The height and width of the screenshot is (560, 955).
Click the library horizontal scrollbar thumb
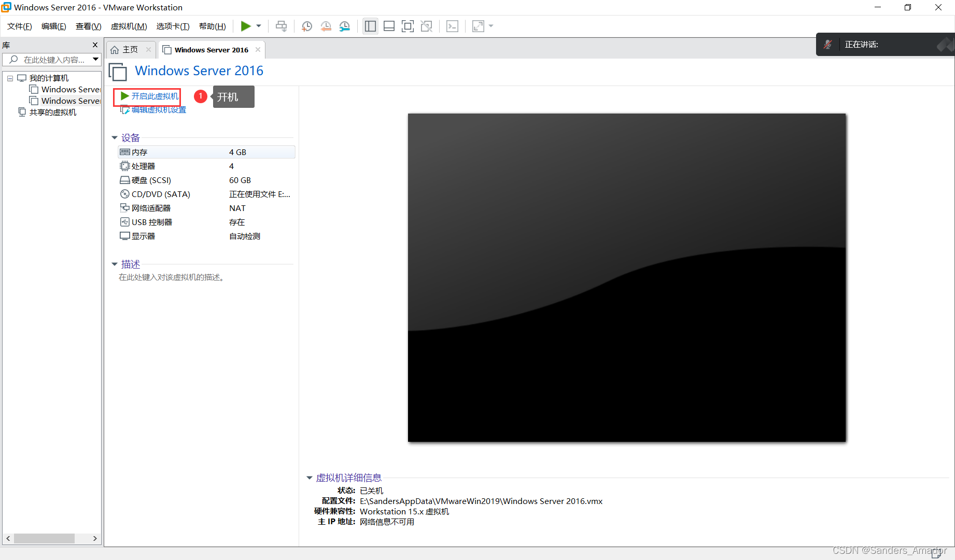pyautogui.click(x=45, y=539)
